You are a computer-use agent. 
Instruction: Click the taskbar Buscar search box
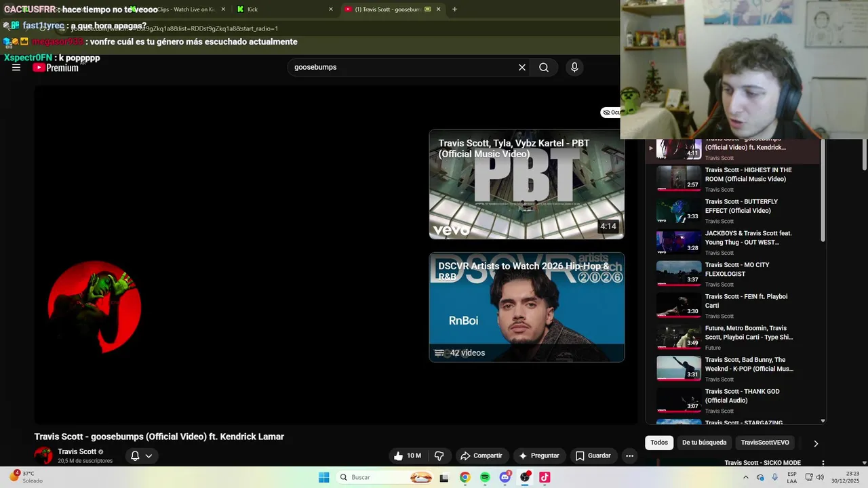(384, 477)
